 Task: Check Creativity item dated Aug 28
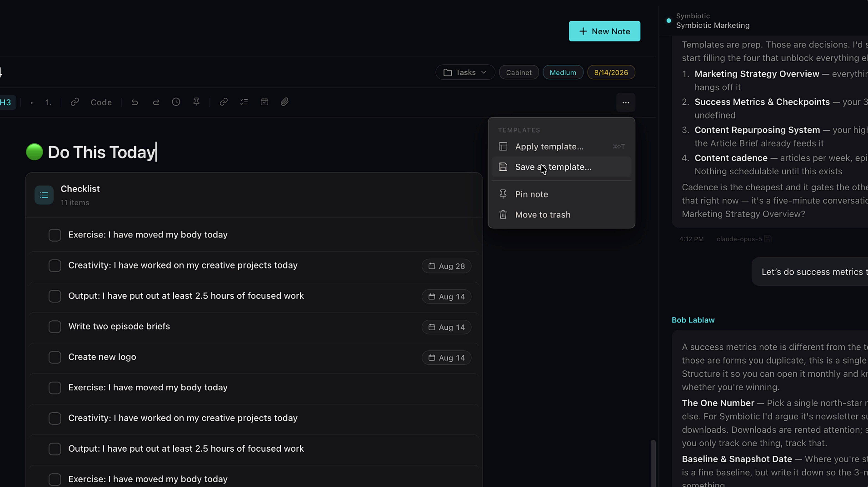(55, 266)
